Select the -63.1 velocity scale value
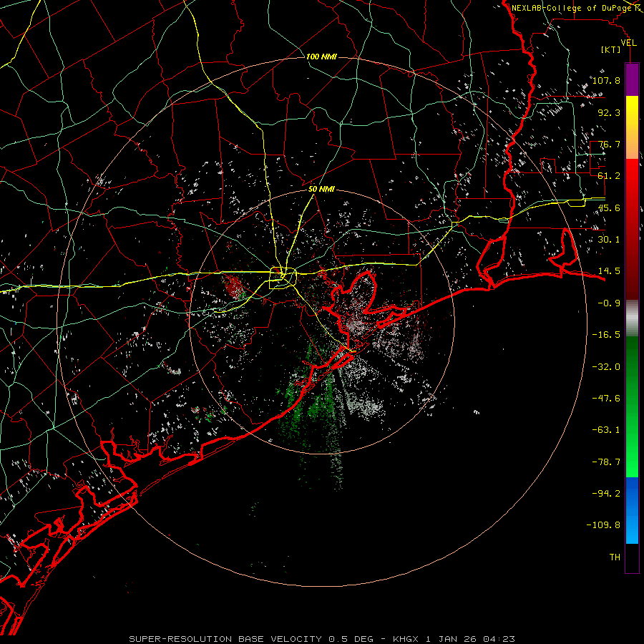Image resolution: width=644 pixels, height=644 pixels. click(606, 430)
